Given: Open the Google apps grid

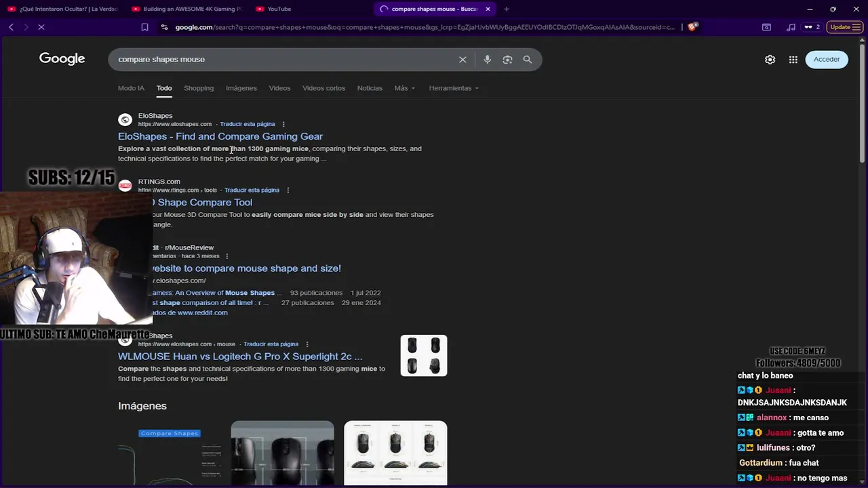Looking at the screenshot, I should tap(793, 60).
